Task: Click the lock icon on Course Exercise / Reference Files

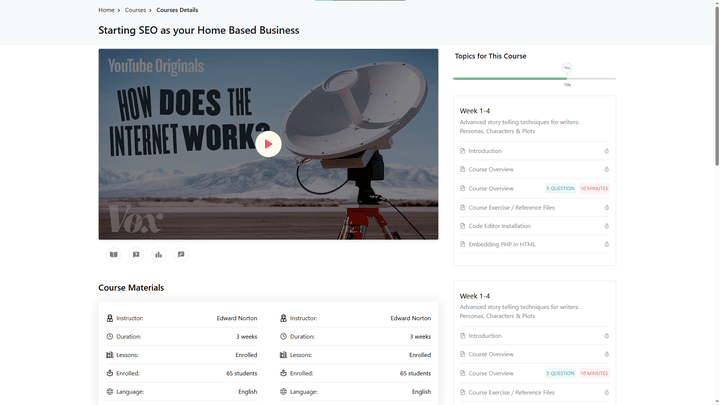Action: (x=607, y=207)
